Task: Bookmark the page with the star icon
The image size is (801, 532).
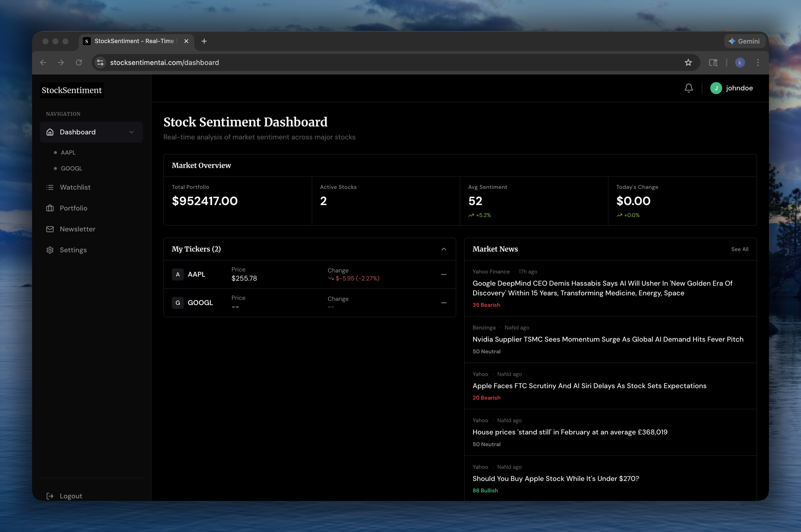Action: [x=688, y=62]
